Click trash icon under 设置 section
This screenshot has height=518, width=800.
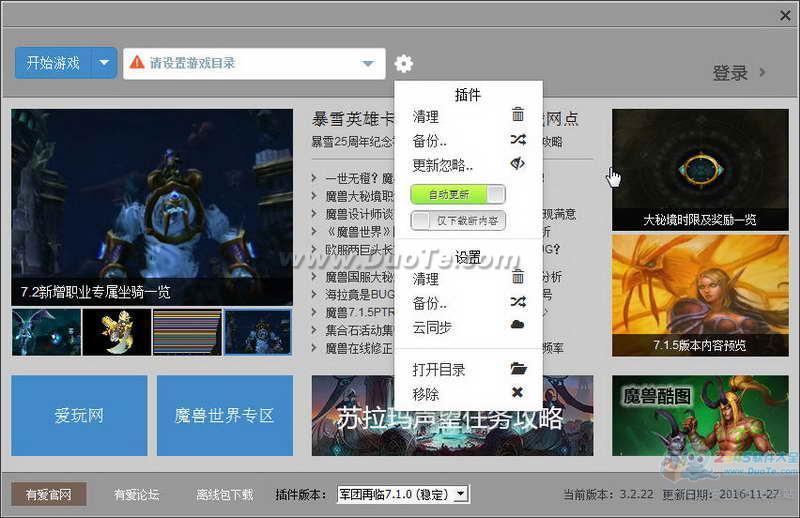pyautogui.click(x=517, y=276)
